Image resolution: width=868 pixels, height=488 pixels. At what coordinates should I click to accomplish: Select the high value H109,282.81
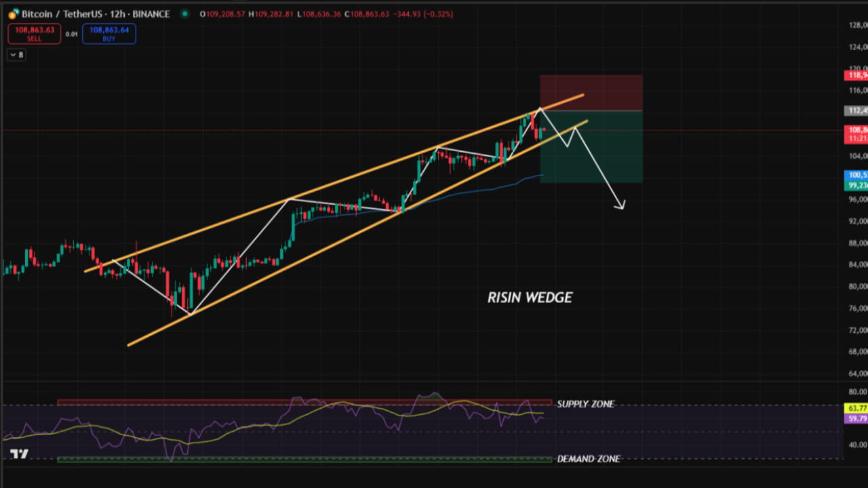pos(272,14)
